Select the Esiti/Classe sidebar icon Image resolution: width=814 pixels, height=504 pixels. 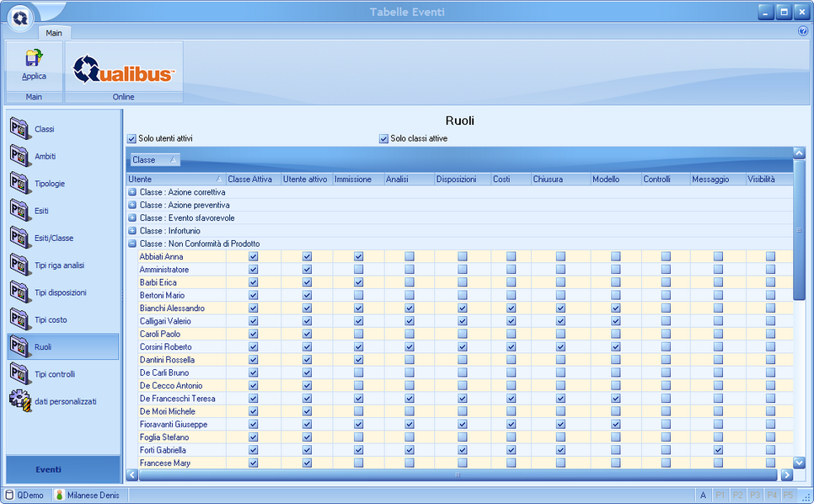[x=20, y=238]
